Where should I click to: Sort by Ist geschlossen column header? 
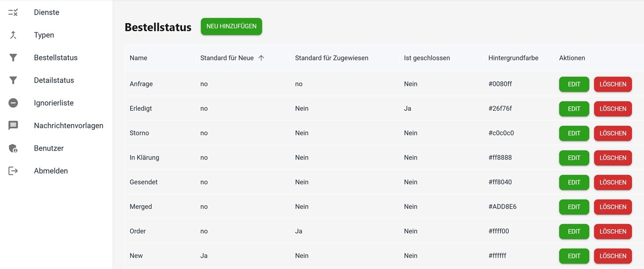(427, 58)
